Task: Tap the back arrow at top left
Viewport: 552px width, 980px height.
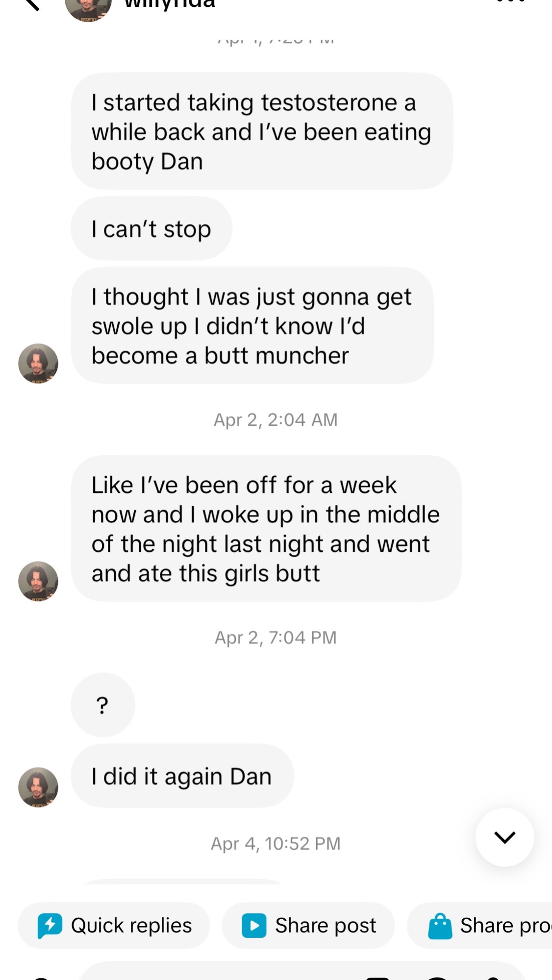Action: (31, 4)
